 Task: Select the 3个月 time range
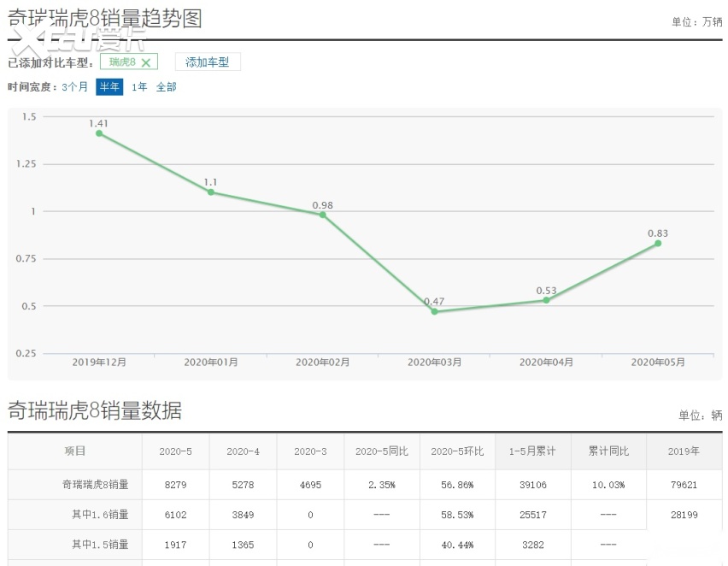[x=74, y=87]
